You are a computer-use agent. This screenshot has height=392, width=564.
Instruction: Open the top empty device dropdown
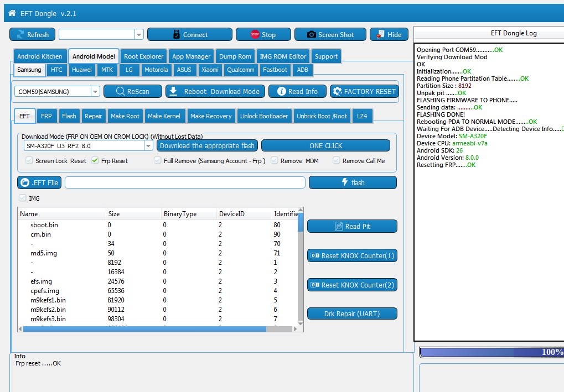coord(139,34)
